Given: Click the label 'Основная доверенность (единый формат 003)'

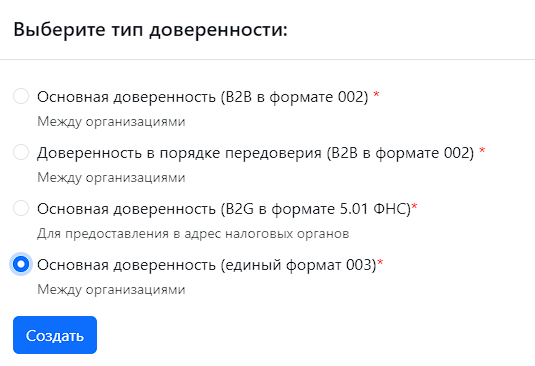Looking at the screenshot, I should [x=206, y=265].
